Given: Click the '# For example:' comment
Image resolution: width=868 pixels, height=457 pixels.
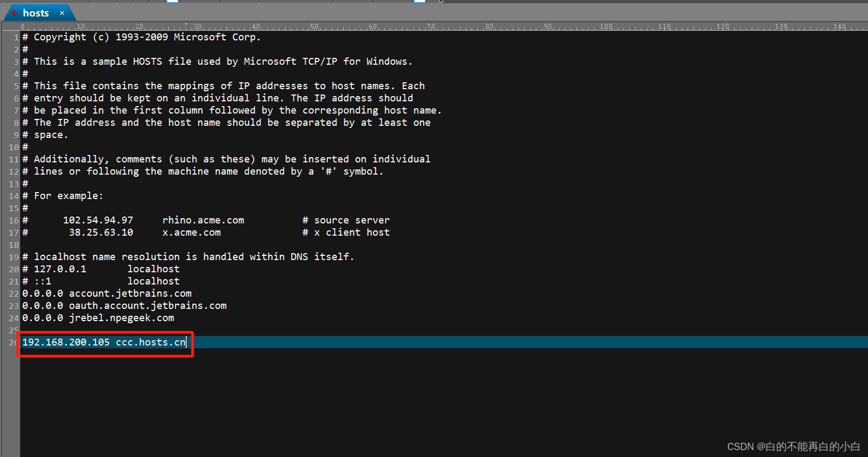Looking at the screenshot, I should 63,196.
